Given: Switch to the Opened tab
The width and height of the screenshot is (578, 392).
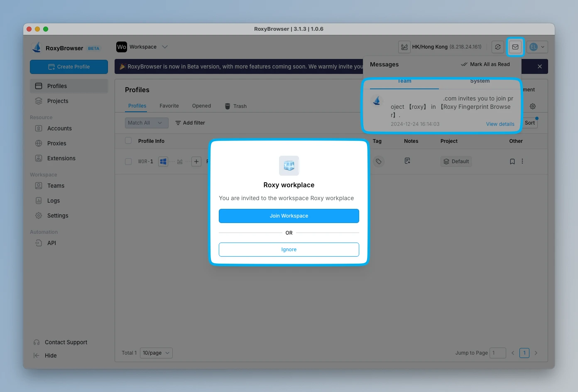Looking at the screenshot, I should pos(201,106).
